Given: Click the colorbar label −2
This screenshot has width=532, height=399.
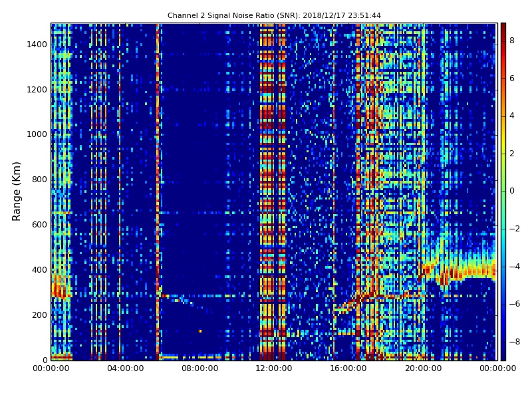Looking at the screenshot, I should tap(515, 229).
